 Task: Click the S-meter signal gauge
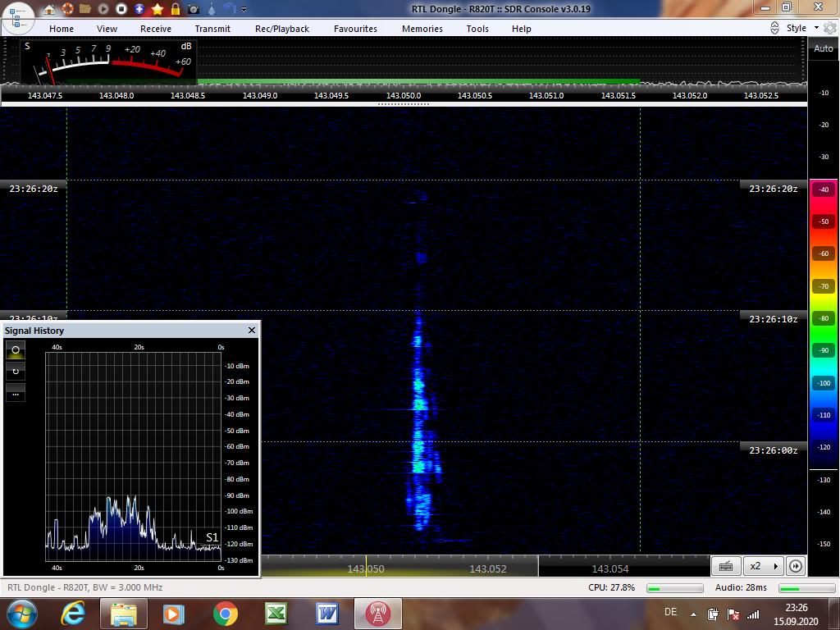click(x=109, y=61)
